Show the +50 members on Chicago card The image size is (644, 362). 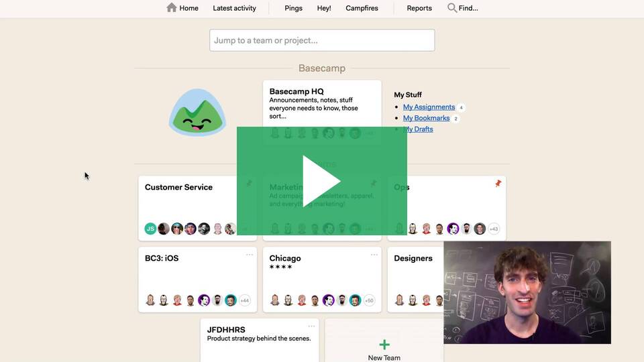(x=369, y=300)
